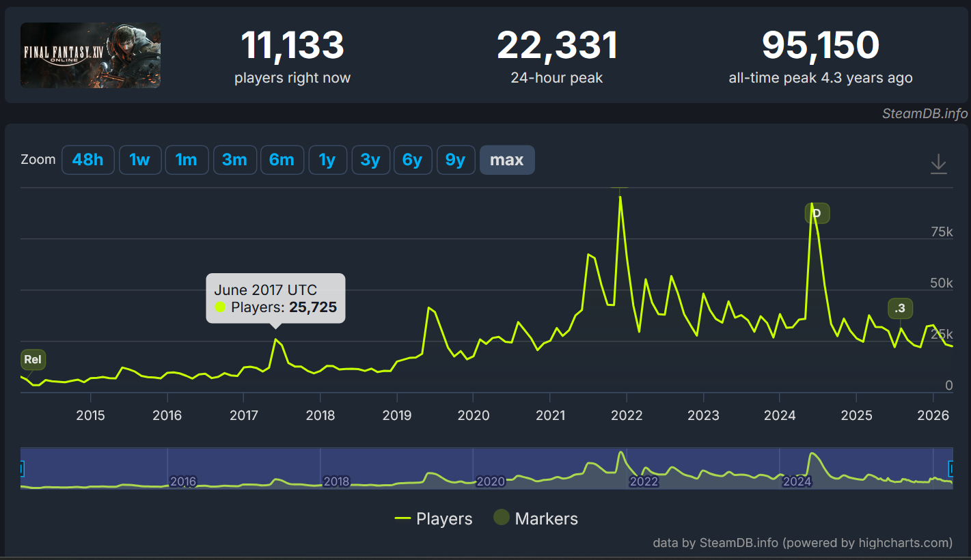Zoom the chart to 1y
Screen dimensions: 971x560
[x=327, y=160]
